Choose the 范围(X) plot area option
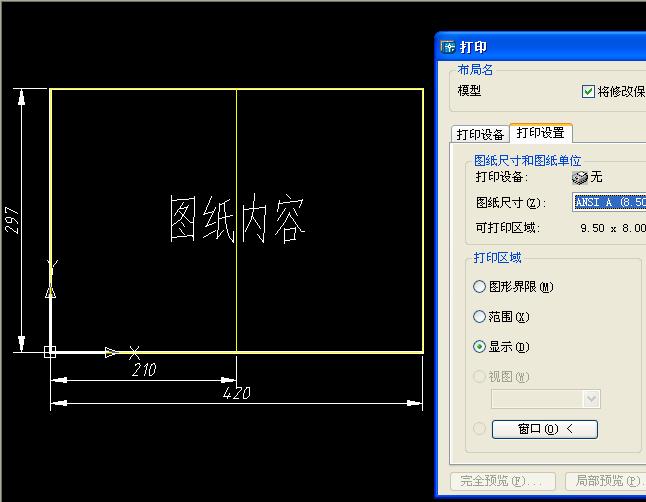The width and height of the screenshot is (646, 502). (479, 317)
